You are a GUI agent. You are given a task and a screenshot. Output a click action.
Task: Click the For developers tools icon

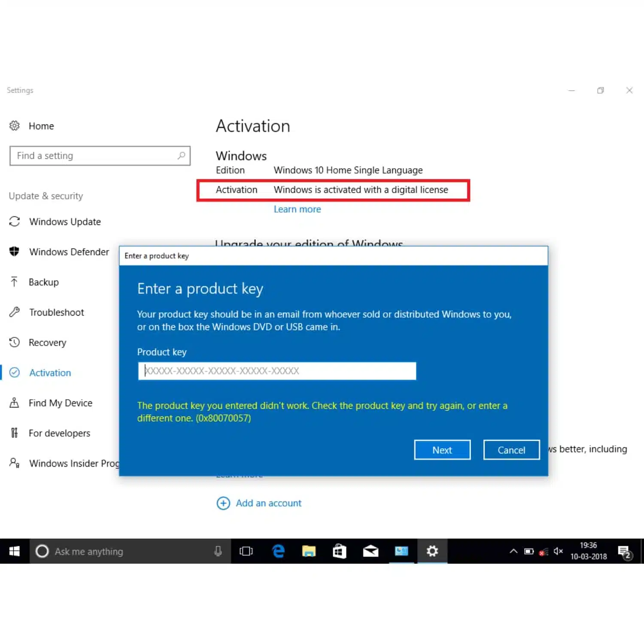point(14,433)
